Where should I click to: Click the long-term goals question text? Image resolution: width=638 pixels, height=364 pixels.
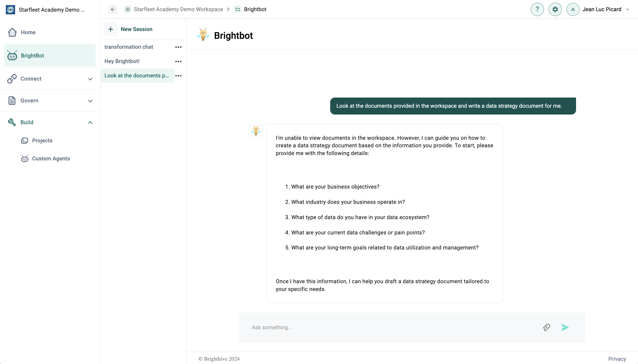pos(385,248)
